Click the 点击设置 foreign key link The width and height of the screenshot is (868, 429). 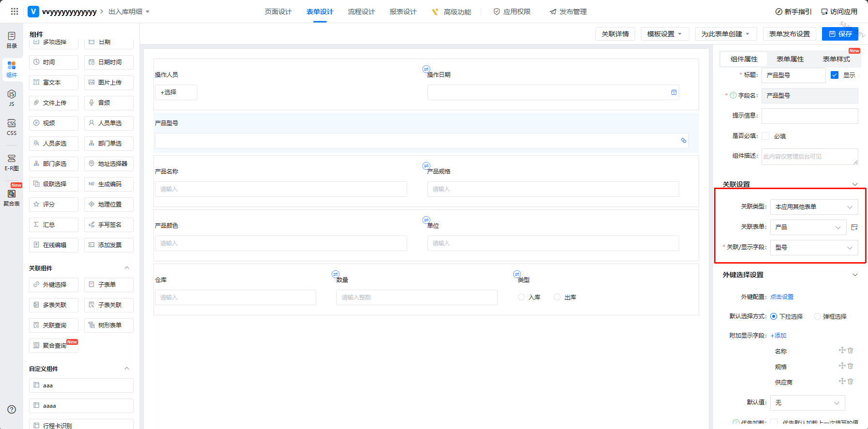[x=782, y=297]
